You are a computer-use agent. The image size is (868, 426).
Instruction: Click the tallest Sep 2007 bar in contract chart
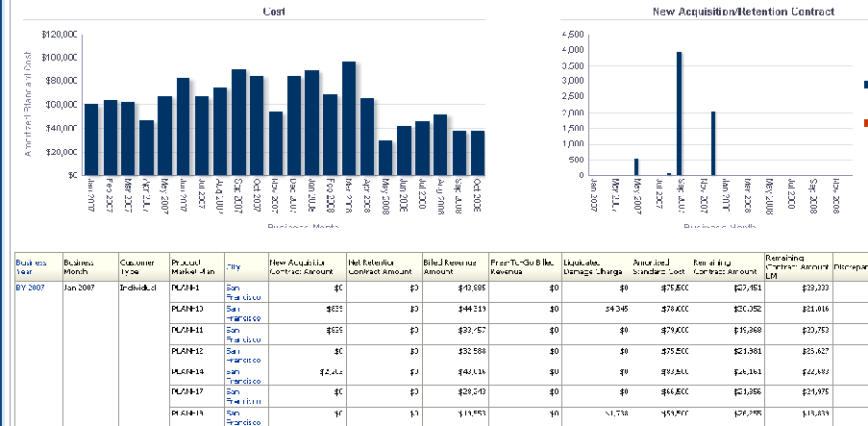coord(680,113)
